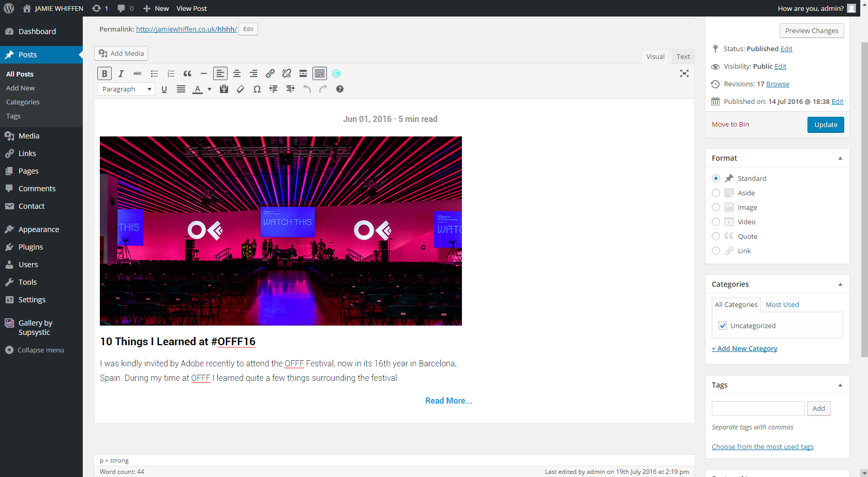Enable distraction-free writing mode
The image size is (868, 477).
(x=684, y=73)
